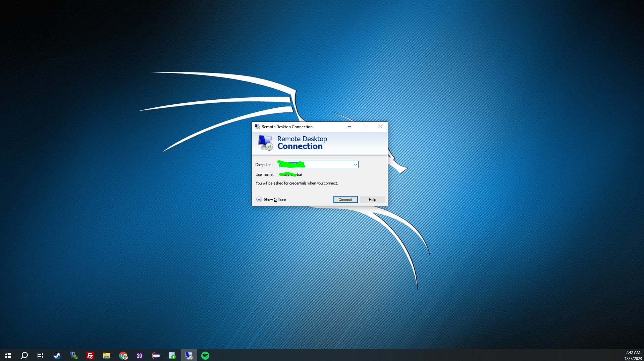Screen dimensions: 644x361
Task: Click the Computer address input field
Action: 319,164
